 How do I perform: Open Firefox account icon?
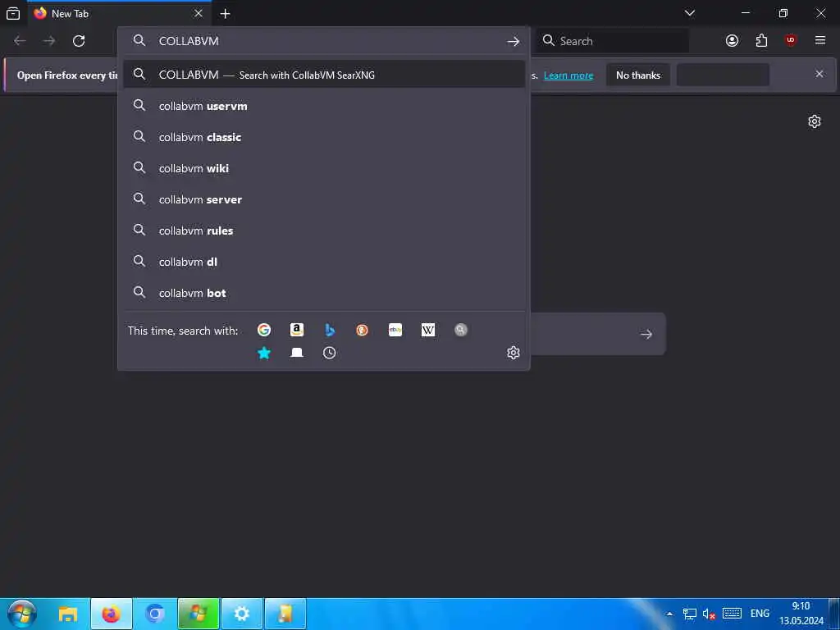[x=732, y=41]
